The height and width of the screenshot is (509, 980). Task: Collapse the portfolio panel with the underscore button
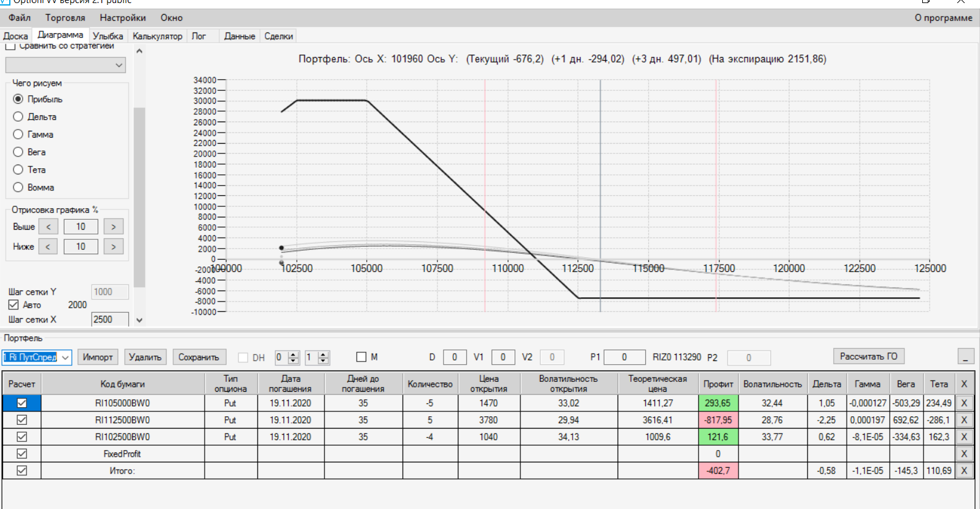(966, 356)
